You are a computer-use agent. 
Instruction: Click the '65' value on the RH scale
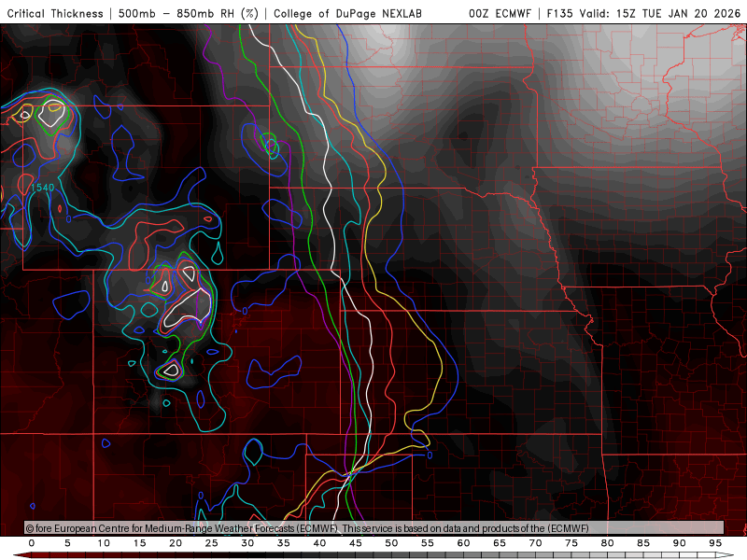[x=500, y=543]
